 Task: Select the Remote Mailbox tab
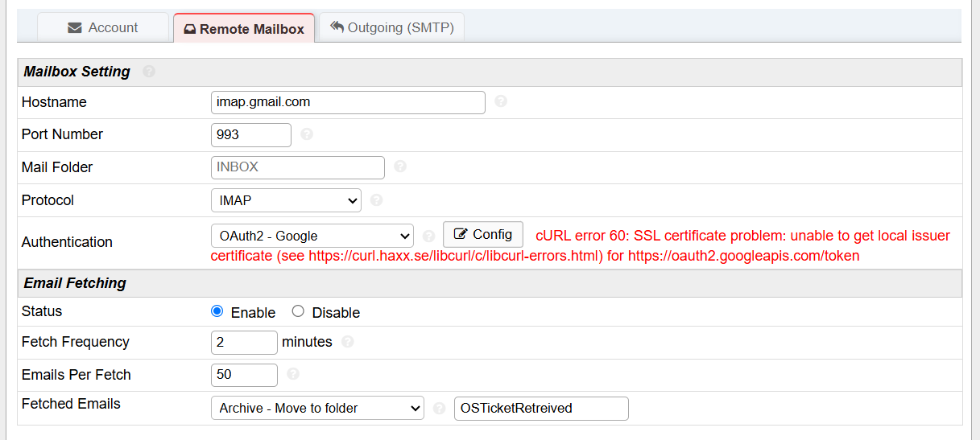[x=244, y=29]
